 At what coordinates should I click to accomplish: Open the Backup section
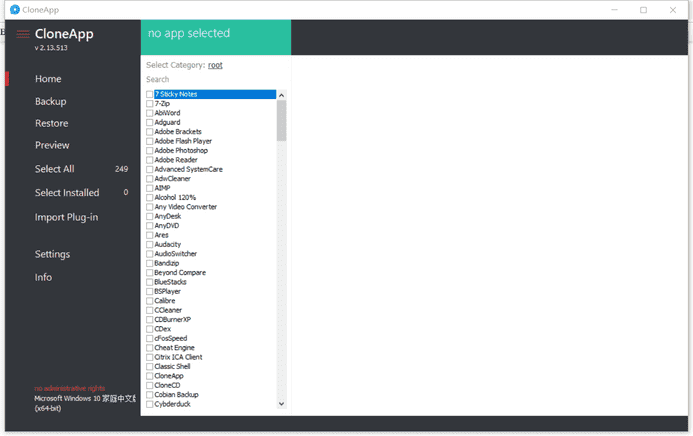pos(51,102)
